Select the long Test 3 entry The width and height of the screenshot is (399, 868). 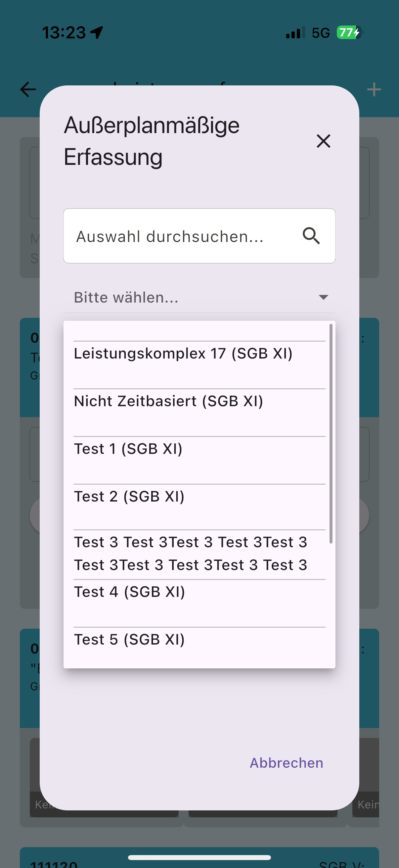pyautogui.click(x=190, y=554)
